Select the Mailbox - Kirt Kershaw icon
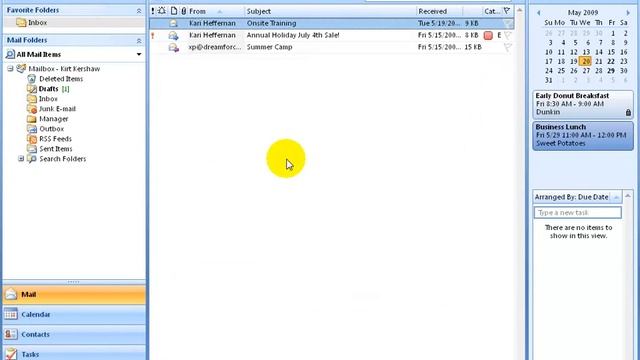Image resolution: width=640 pixels, height=360 pixels. (21, 69)
